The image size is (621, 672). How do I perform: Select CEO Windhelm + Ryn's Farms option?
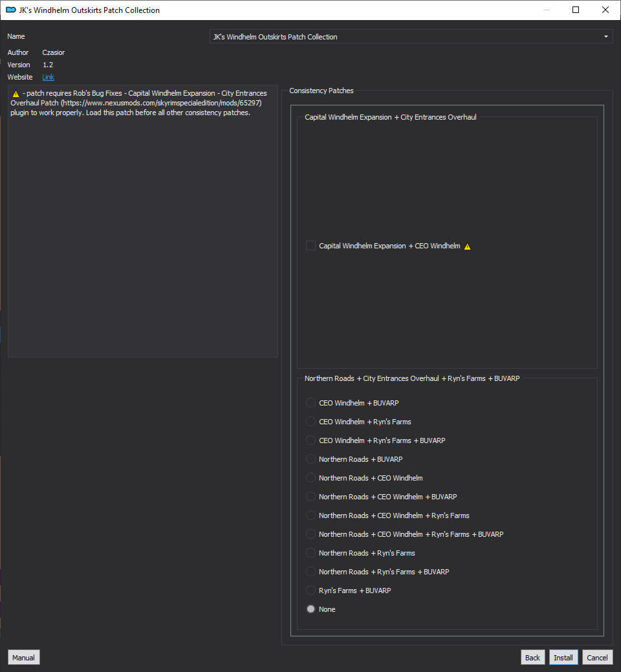(x=311, y=422)
